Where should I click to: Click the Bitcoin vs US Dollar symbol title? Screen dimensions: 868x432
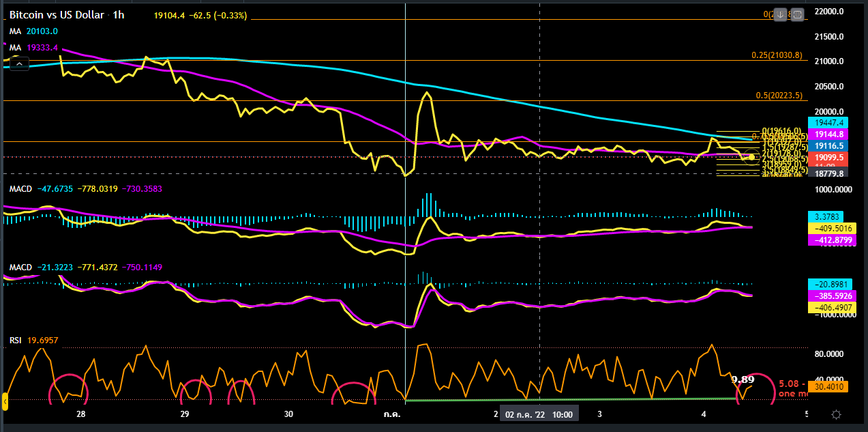(x=55, y=14)
